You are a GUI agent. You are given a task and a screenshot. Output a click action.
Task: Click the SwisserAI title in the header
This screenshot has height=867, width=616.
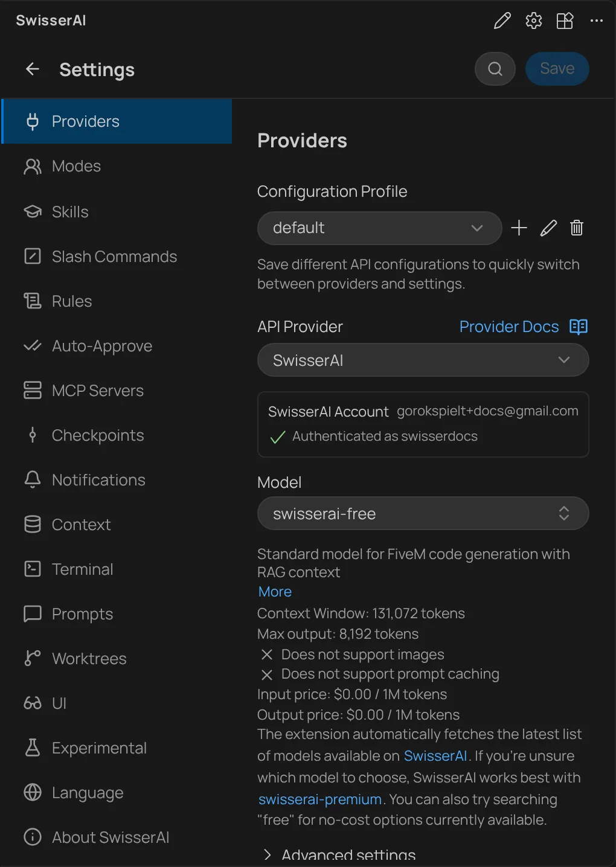click(x=51, y=21)
